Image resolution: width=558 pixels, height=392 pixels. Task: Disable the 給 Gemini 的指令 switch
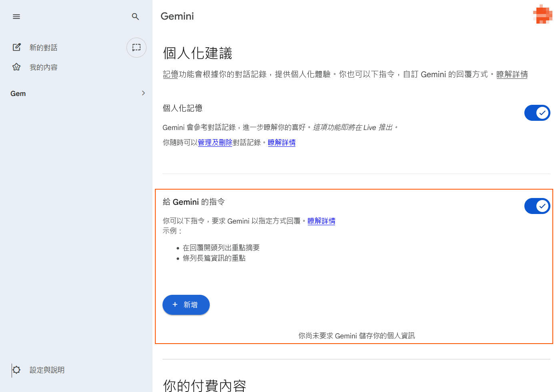537,206
